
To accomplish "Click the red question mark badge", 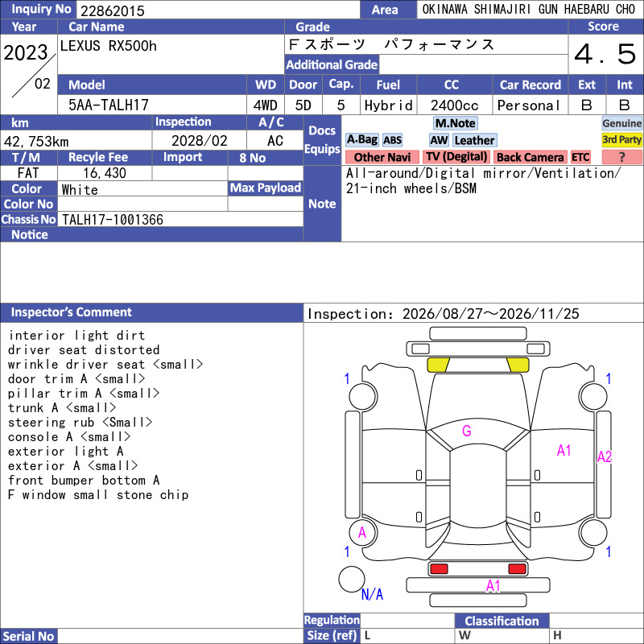I will (x=621, y=157).
